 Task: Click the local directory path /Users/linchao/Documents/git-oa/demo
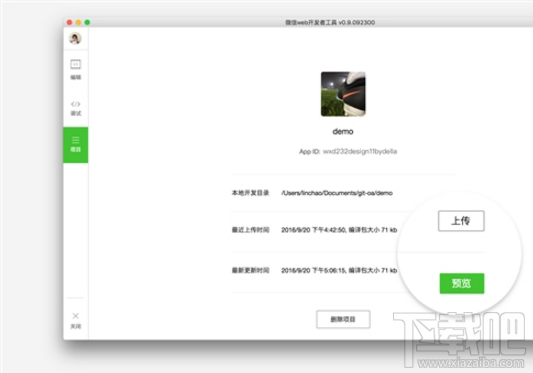[337, 193]
